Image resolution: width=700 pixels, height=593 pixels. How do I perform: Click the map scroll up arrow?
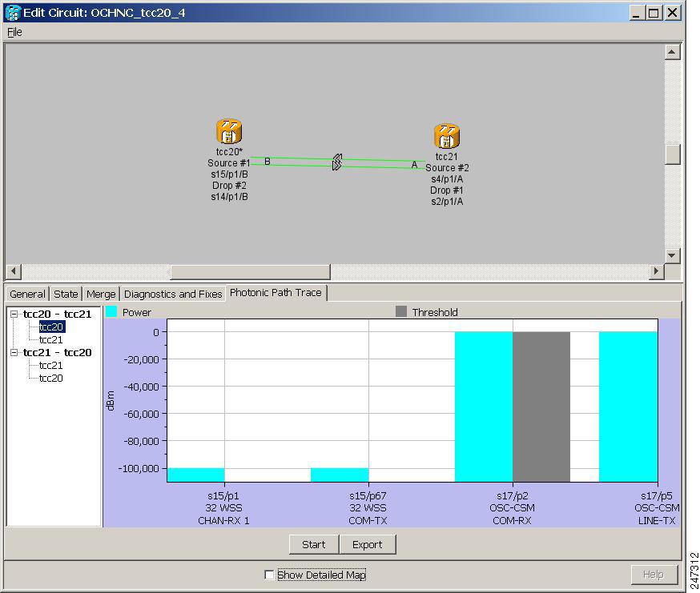tap(672, 52)
